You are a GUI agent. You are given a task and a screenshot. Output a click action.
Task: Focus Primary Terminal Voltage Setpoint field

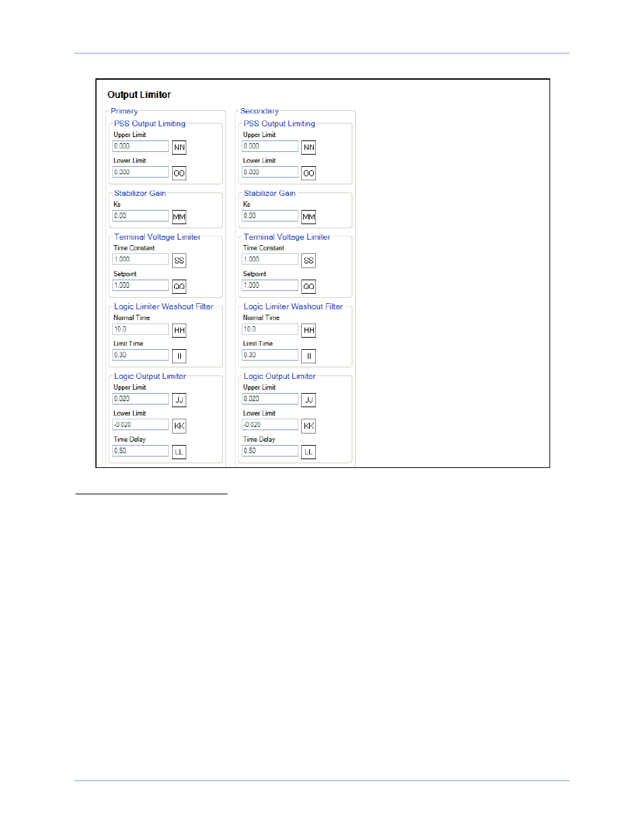(x=140, y=285)
